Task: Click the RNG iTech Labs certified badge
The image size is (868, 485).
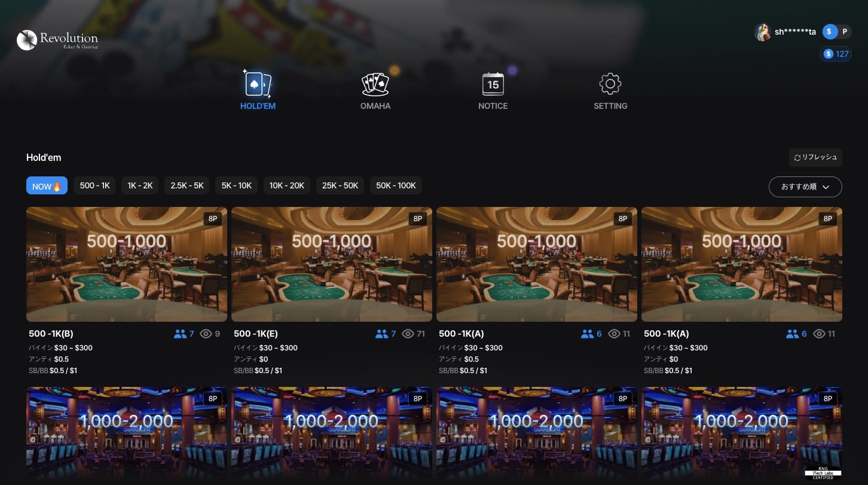Action: point(822,473)
